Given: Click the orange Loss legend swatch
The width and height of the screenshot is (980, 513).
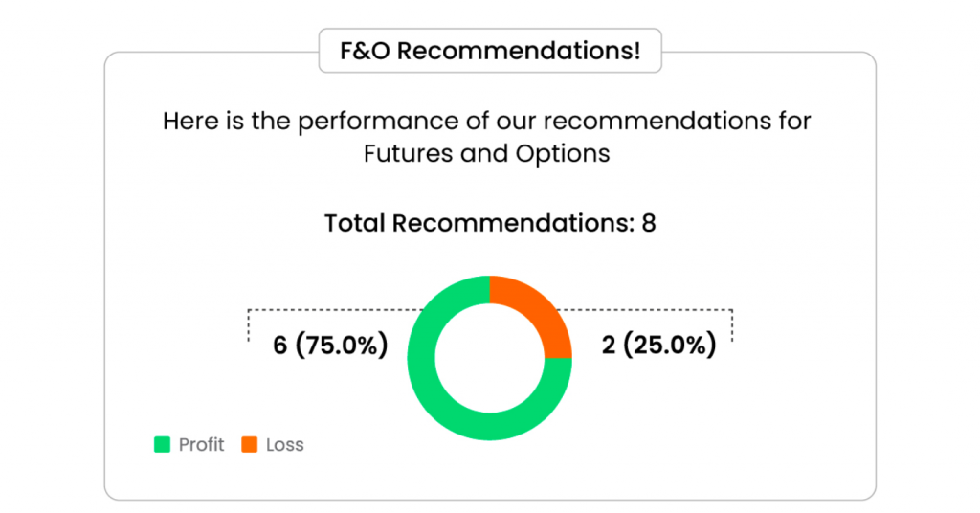Looking at the screenshot, I should (250, 444).
